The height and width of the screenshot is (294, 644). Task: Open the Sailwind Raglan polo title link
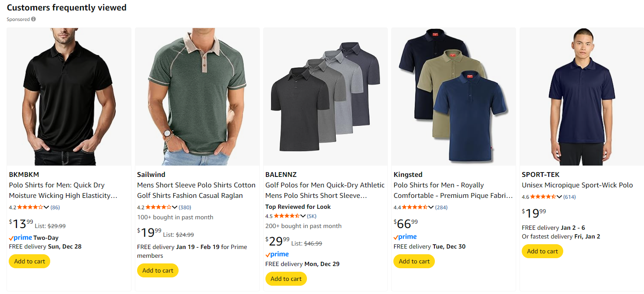click(x=196, y=190)
